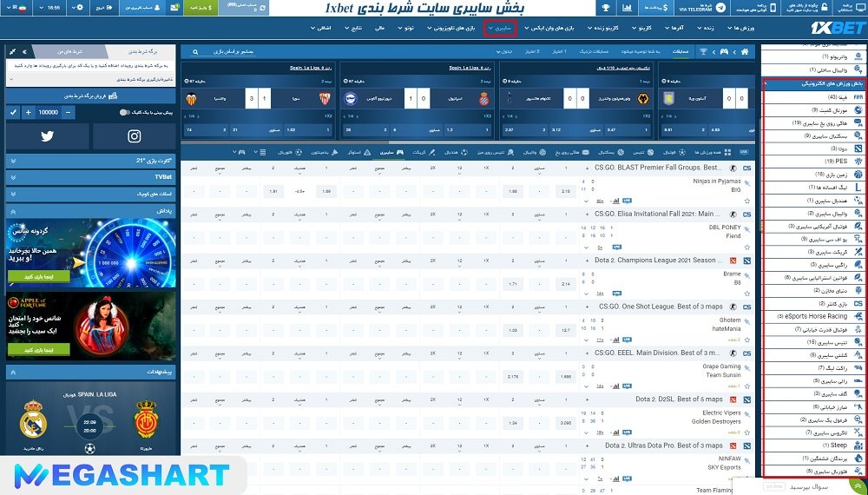Favorite the DBL PONEY vs Fiend match
Screen dimensions: 868x495
[746, 247]
